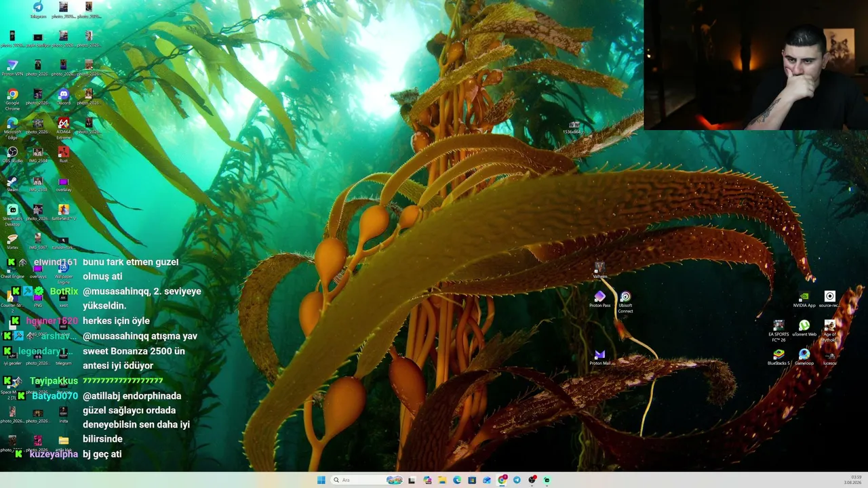Select the Proton Mail desktop icon
The image size is (868, 488).
(599, 357)
